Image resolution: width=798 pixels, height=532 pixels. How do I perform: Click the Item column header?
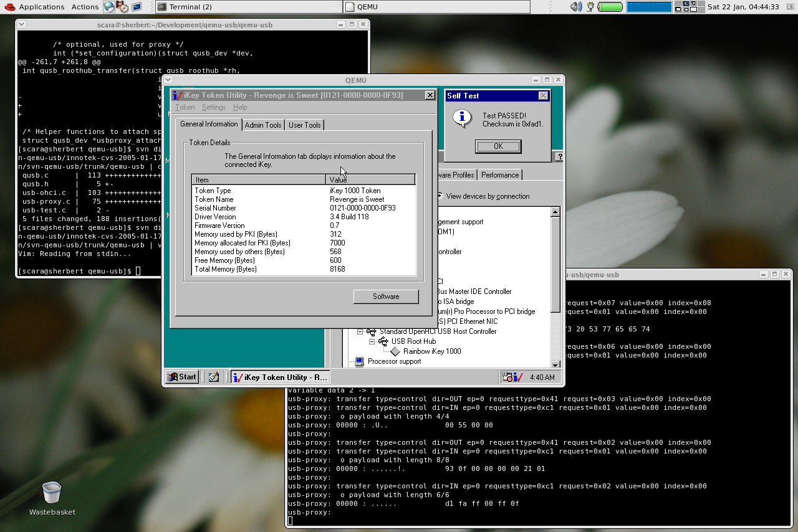[259, 180]
